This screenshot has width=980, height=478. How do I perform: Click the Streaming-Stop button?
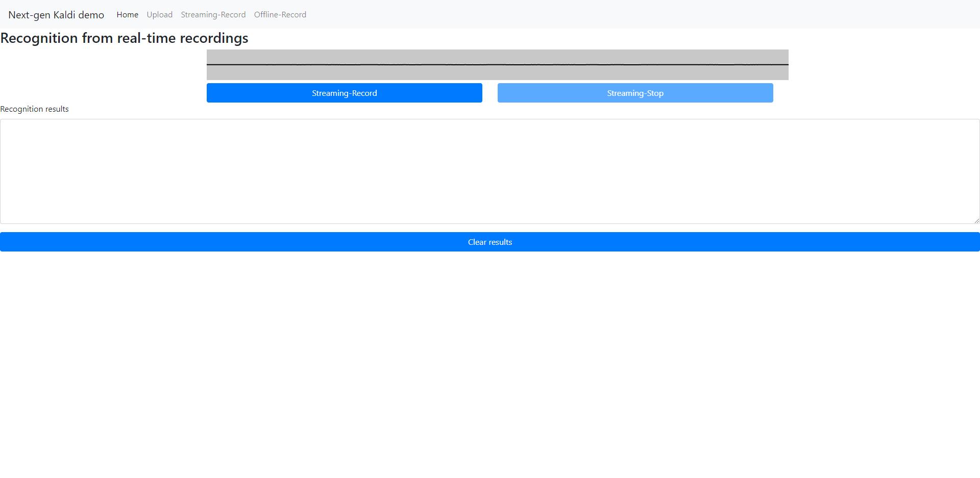pos(635,93)
